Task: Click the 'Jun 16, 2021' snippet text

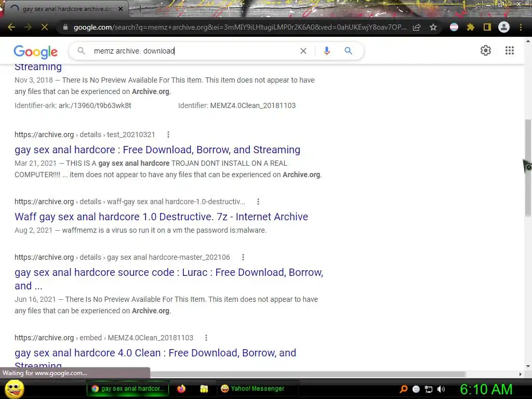Action: tap(166, 305)
